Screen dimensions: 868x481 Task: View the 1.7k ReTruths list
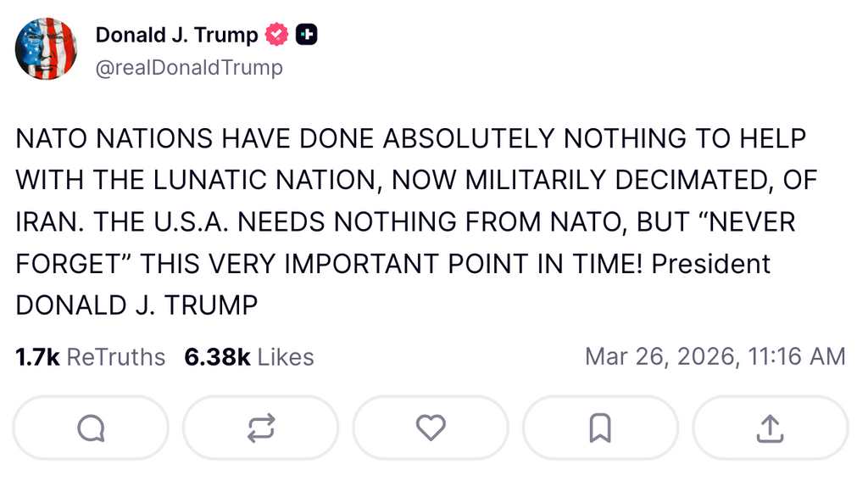(x=91, y=357)
